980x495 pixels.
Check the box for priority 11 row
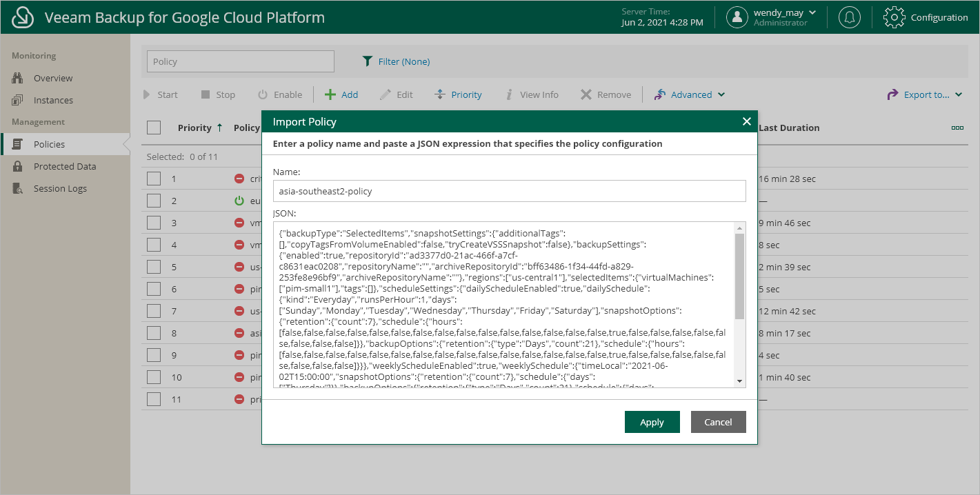click(x=154, y=399)
